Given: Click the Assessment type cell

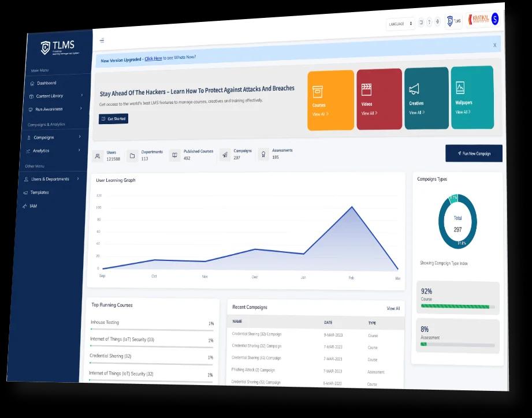Looking at the screenshot, I should point(376,372).
